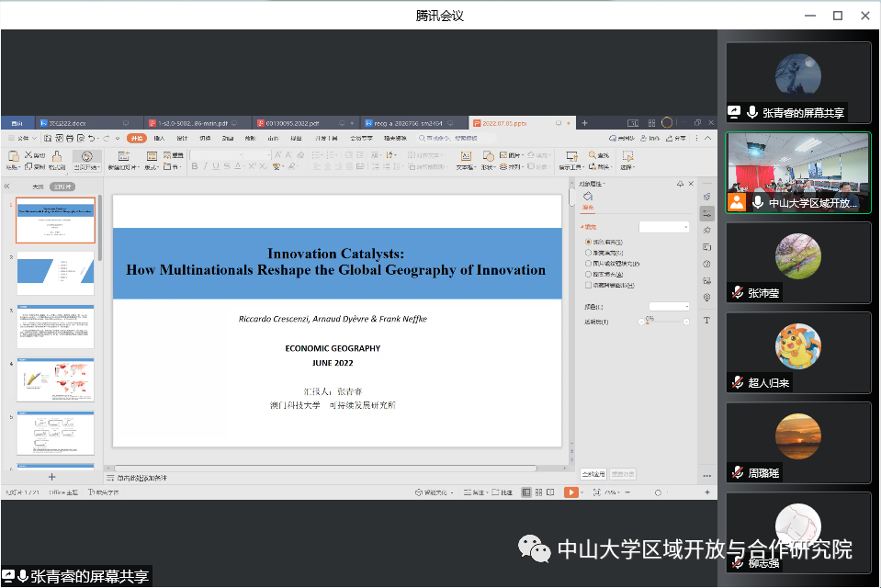Click the text 'T' icon in right sidebar
This screenshot has height=588, width=881.
pyautogui.click(x=706, y=321)
